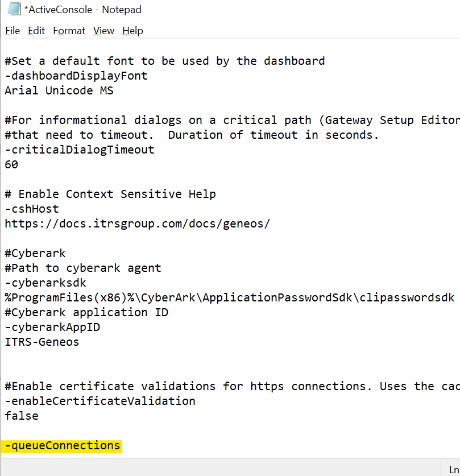Click the false value line
The image size is (460, 476).
[22, 416]
